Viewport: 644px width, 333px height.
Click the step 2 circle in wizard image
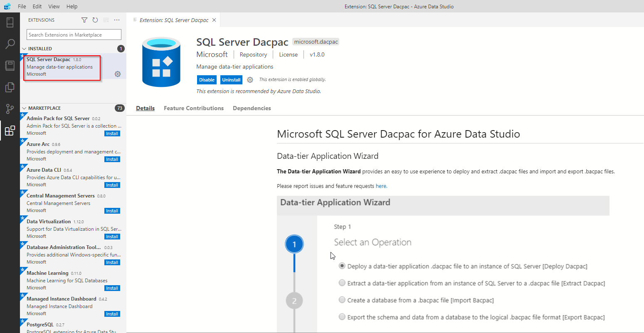(x=294, y=301)
